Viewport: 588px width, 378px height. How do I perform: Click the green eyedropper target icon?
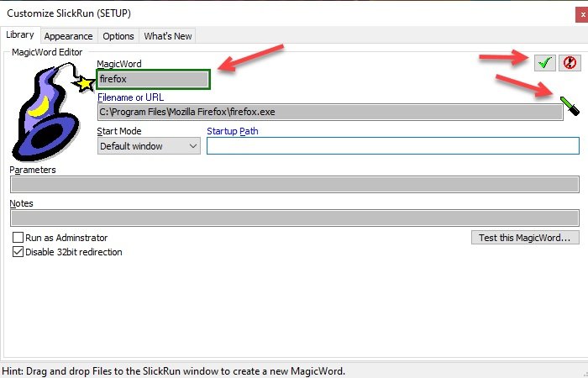(x=570, y=106)
